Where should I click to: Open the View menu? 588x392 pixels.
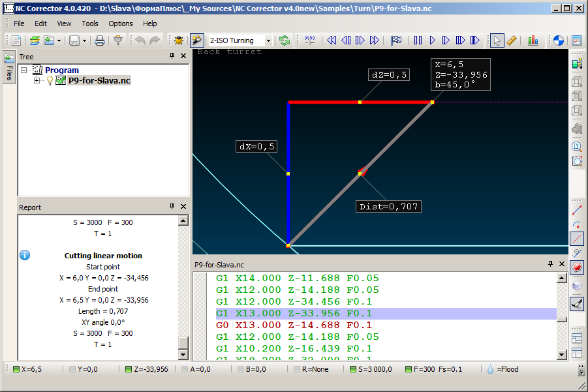pos(64,23)
